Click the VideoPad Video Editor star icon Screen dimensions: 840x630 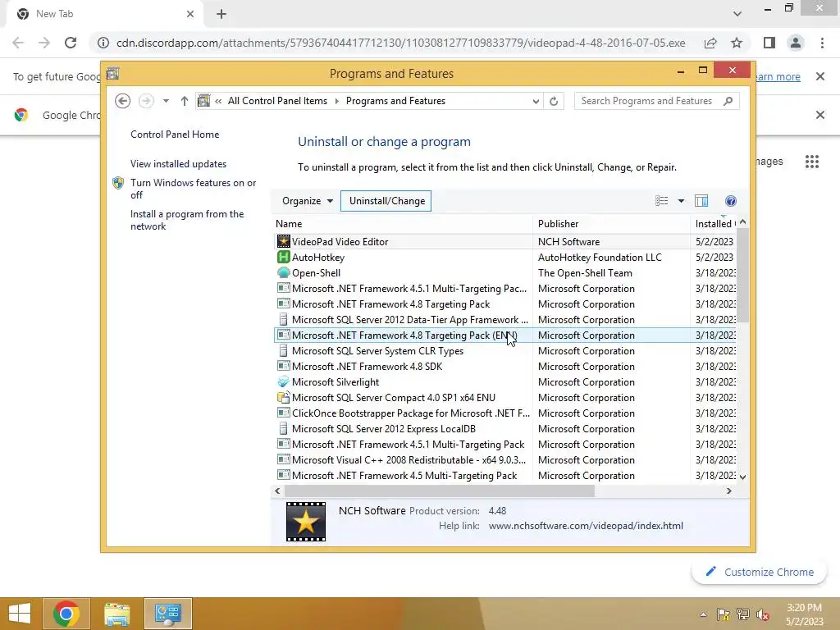[x=283, y=242]
